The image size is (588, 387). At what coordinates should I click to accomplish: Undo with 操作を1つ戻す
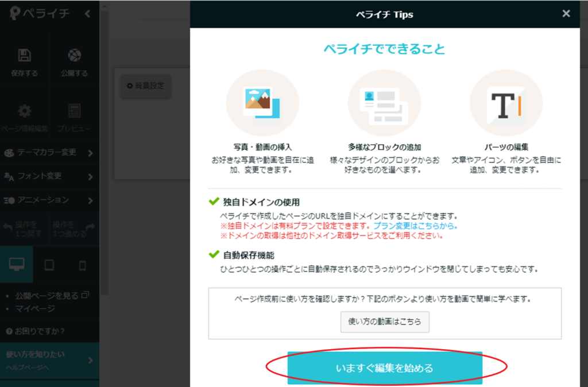tap(24, 229)
